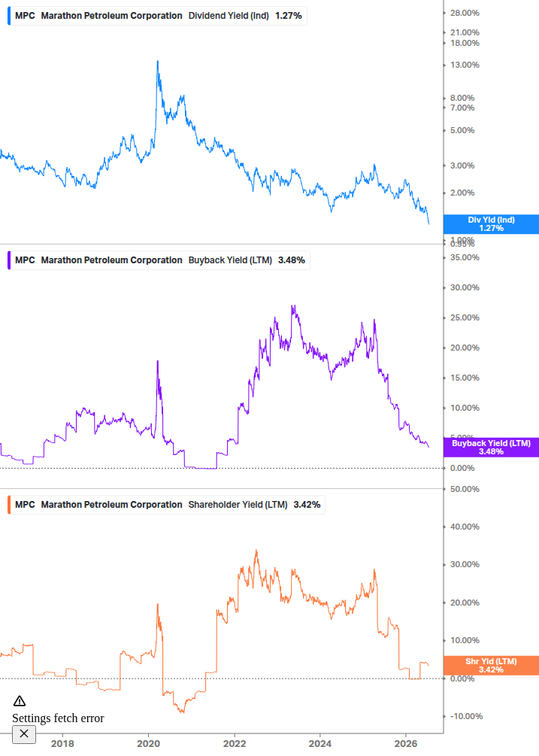Click the blue Div Yld (Ind) axis tag
Image resolution: width=539 pixels, height=756 pixels.
pyautogui.click(x=491, y=224)
